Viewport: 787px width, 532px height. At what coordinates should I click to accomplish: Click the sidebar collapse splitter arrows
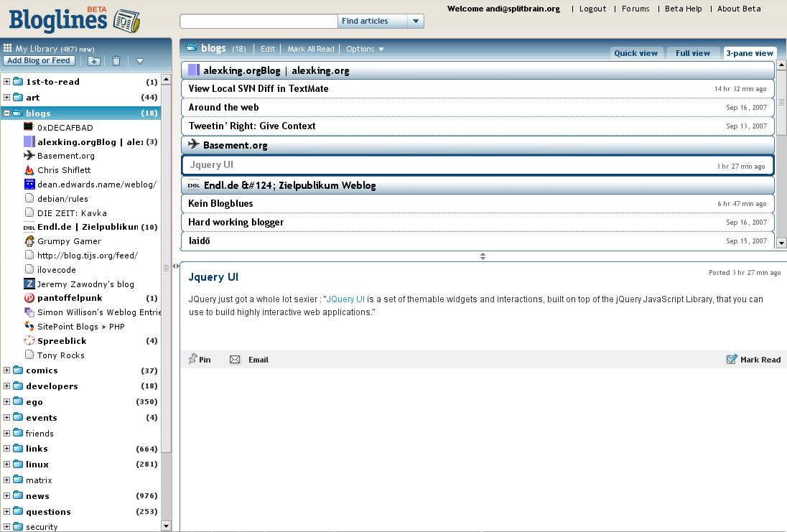coord(176,266)
